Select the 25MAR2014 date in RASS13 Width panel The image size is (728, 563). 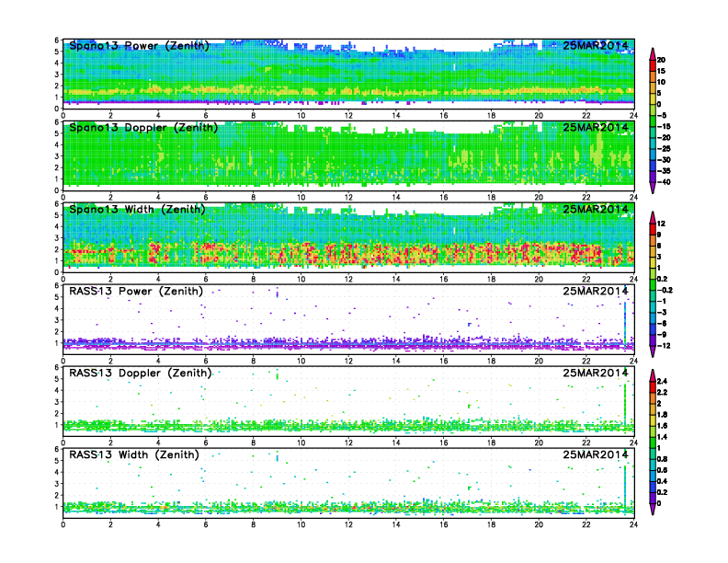pos(596,454)
